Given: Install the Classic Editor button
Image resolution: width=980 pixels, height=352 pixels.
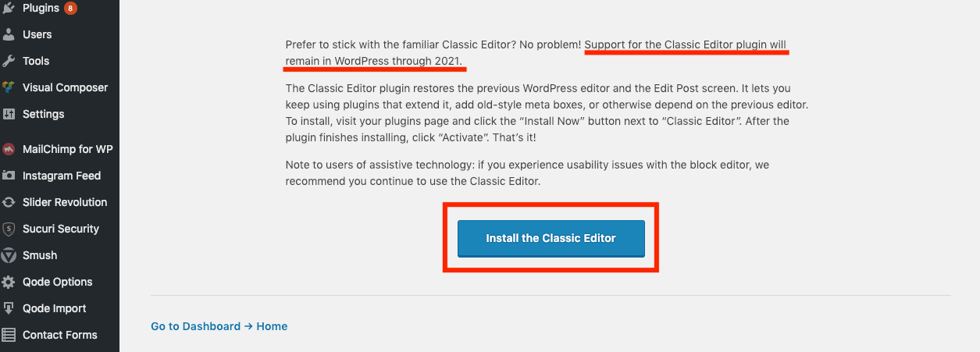Looking at the screenshot, I should pos(551,238).
